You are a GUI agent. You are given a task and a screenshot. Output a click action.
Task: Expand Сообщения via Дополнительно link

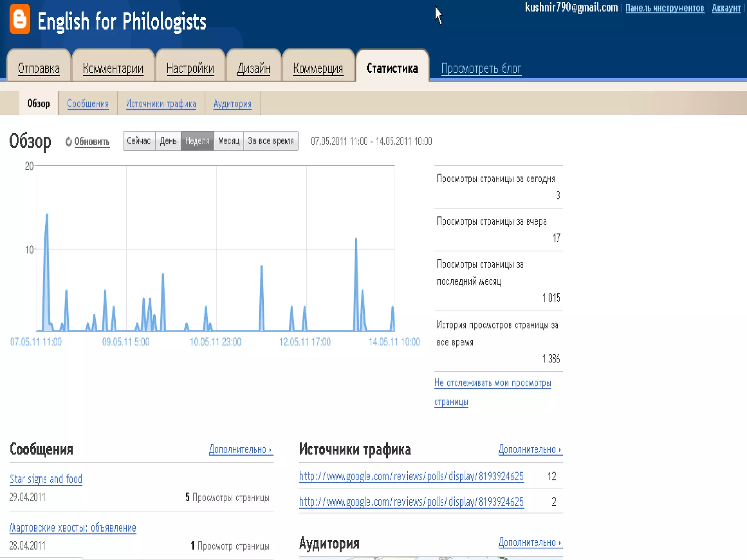240,450
